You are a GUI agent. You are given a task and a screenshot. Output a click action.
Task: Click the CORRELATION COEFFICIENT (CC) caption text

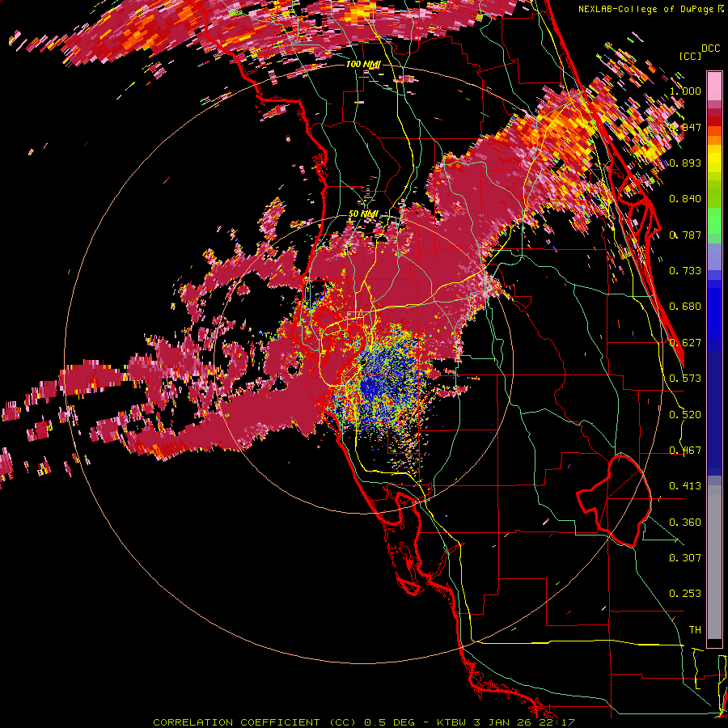255,722
